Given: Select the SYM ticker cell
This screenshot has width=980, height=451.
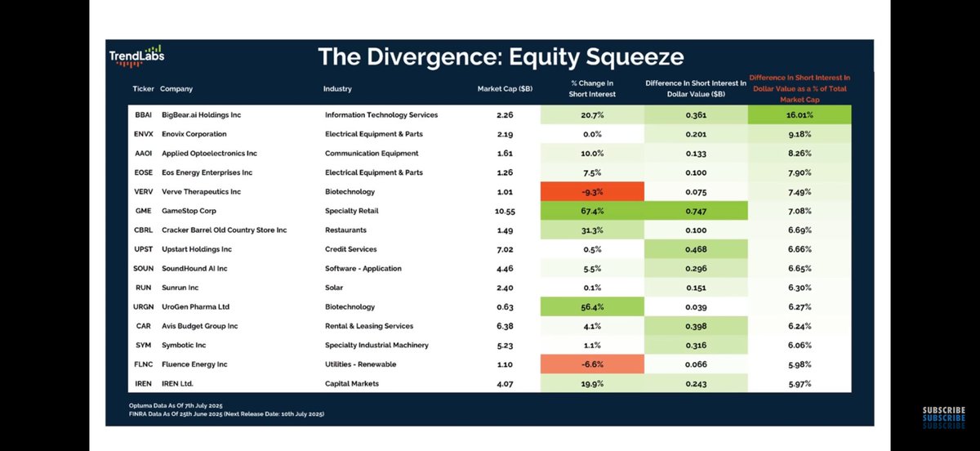Looking at the screenshot, I should point(142,346).
